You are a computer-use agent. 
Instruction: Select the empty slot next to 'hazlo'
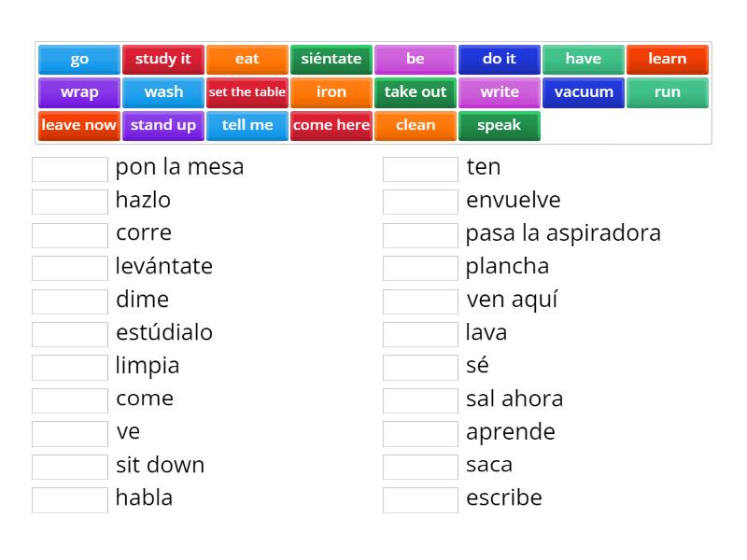coord(70,202)
